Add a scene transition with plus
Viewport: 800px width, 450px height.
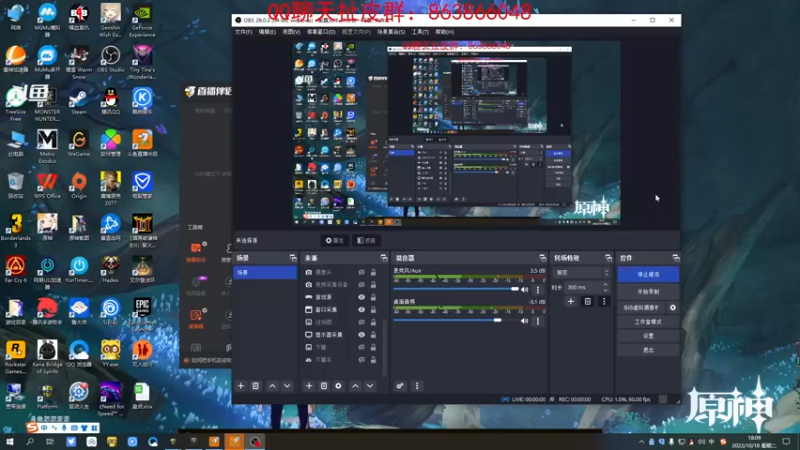click(x=570, y=302)
